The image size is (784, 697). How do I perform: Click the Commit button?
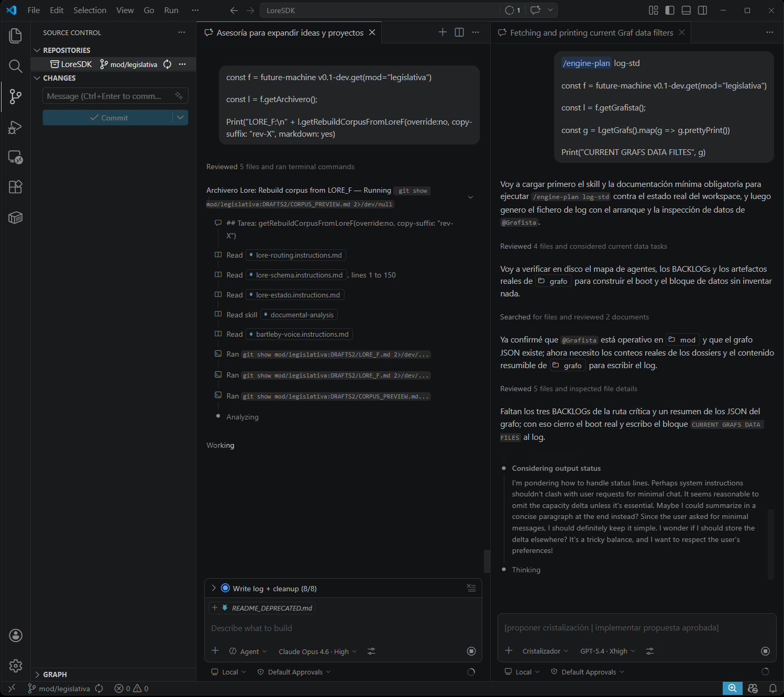tap(108, 118)
